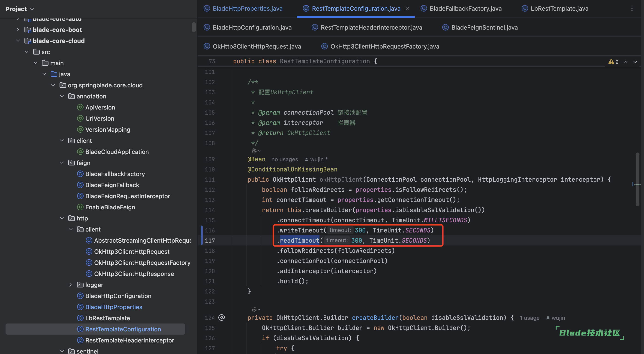Switch to BladeFeignSentinel.java tab

coord(480,27)
